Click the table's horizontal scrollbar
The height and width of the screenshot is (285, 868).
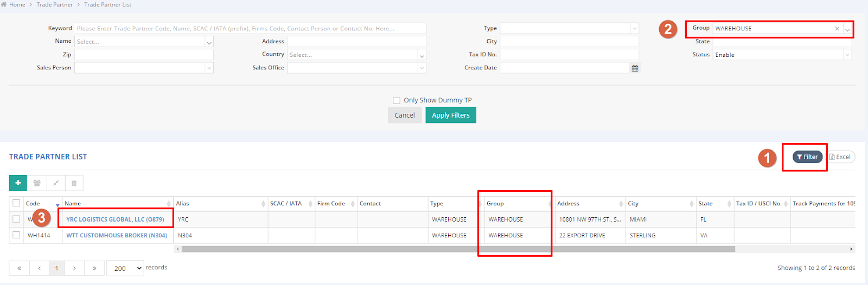(x=458, y=249)
